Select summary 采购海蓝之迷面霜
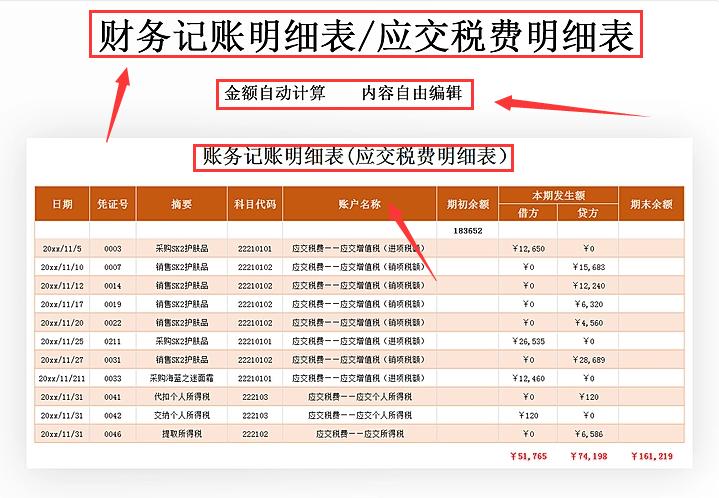 point(182,378)
